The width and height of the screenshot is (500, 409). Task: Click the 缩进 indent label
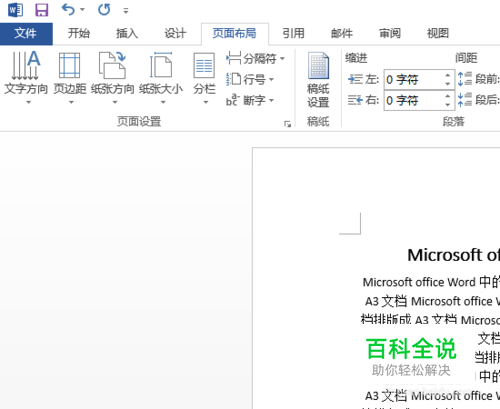(x=356, y=58)
